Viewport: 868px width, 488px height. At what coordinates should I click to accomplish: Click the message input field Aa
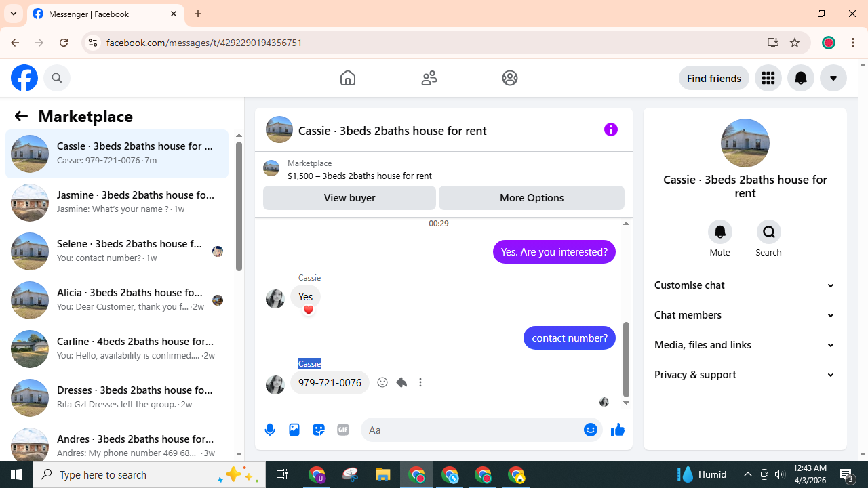(472, 430)
